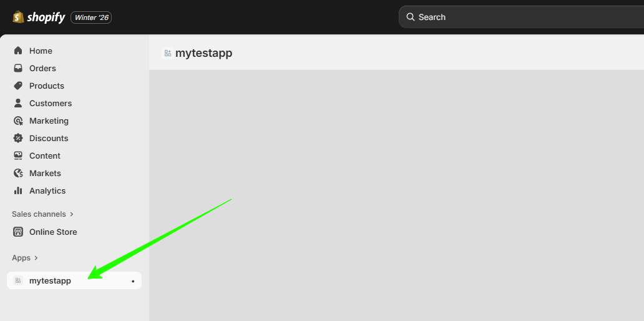Click the Home house icon
644x321 pixels.
(18, 51)
